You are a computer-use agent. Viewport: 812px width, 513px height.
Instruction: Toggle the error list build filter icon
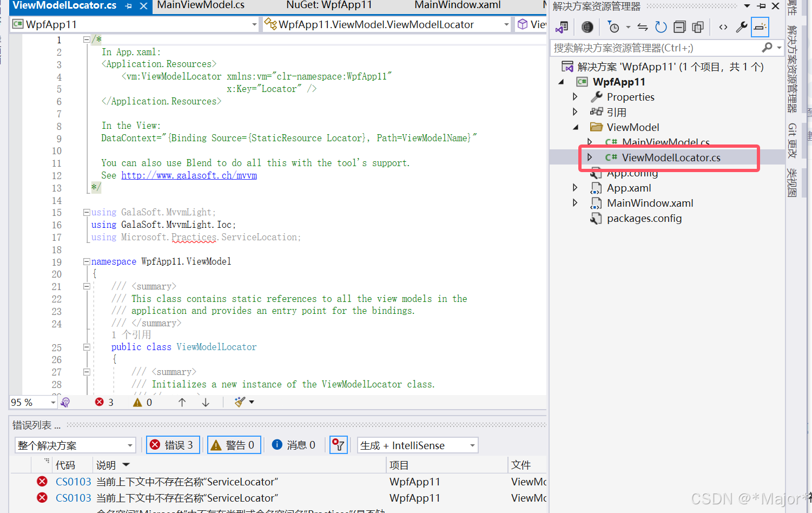[x=339, y=445]
